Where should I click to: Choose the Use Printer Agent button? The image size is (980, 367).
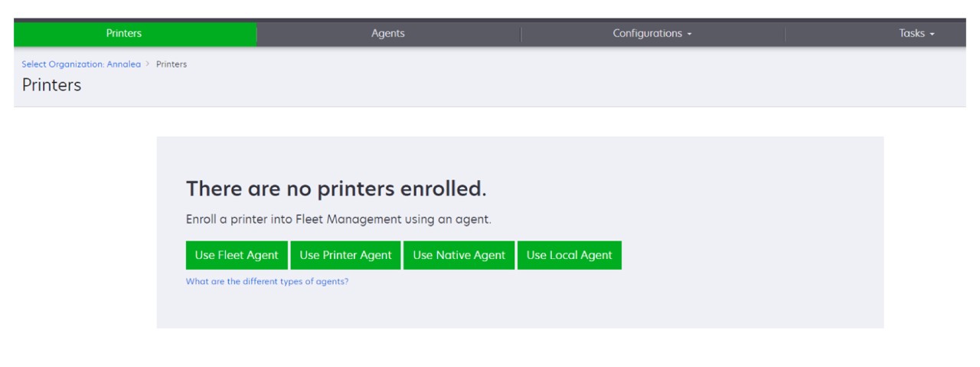click(x=345, y=256)
